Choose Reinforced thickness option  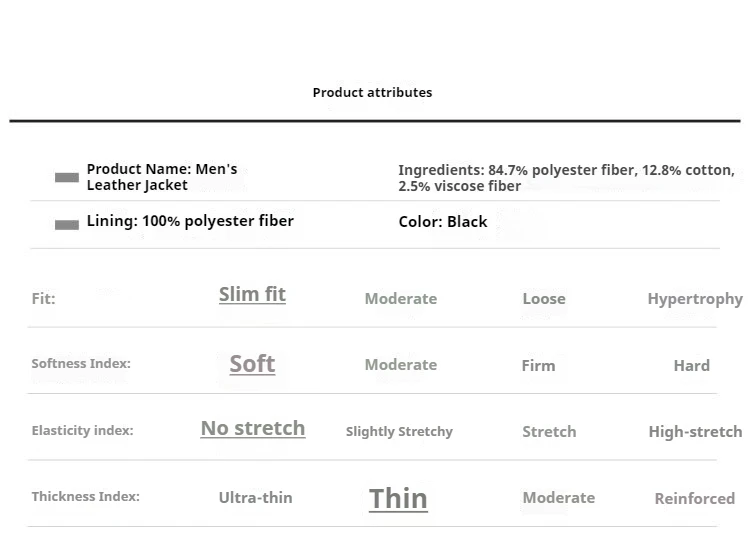tap(694, 498)
